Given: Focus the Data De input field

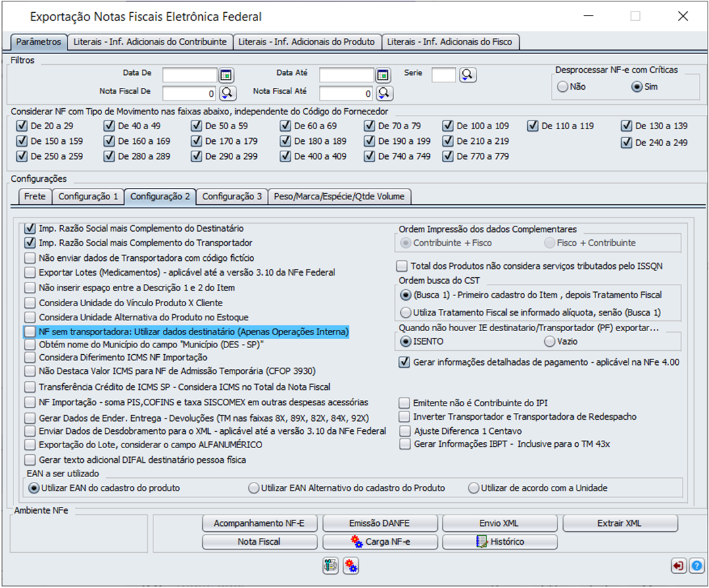Looking at the screenshot, I should point(190,74).
